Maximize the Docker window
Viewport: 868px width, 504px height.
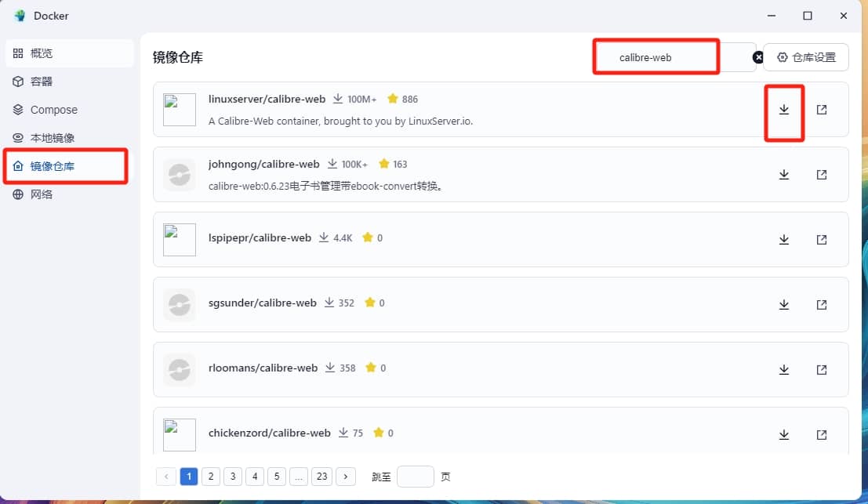click(808, 16)
